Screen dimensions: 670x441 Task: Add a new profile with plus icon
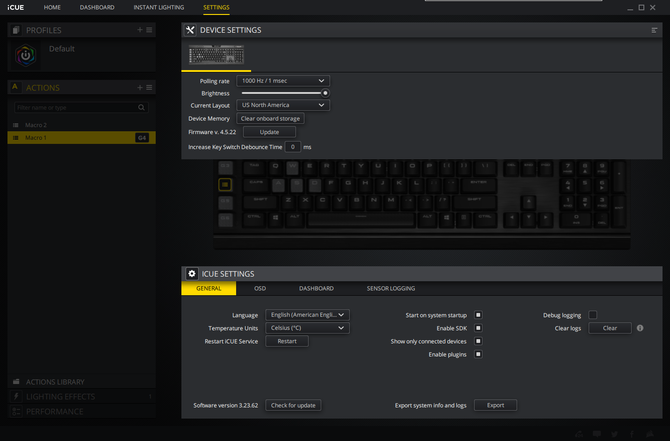tap(140, 30)
